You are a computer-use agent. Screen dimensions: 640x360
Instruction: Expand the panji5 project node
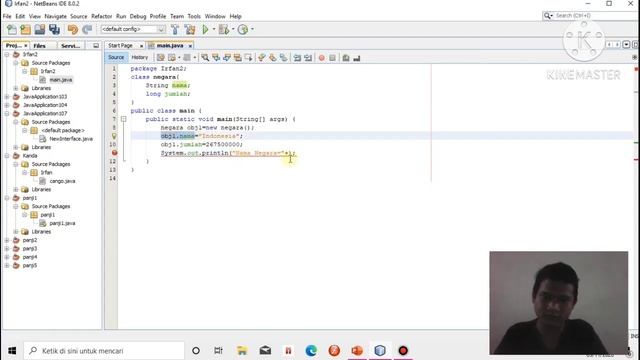point(7,265)
